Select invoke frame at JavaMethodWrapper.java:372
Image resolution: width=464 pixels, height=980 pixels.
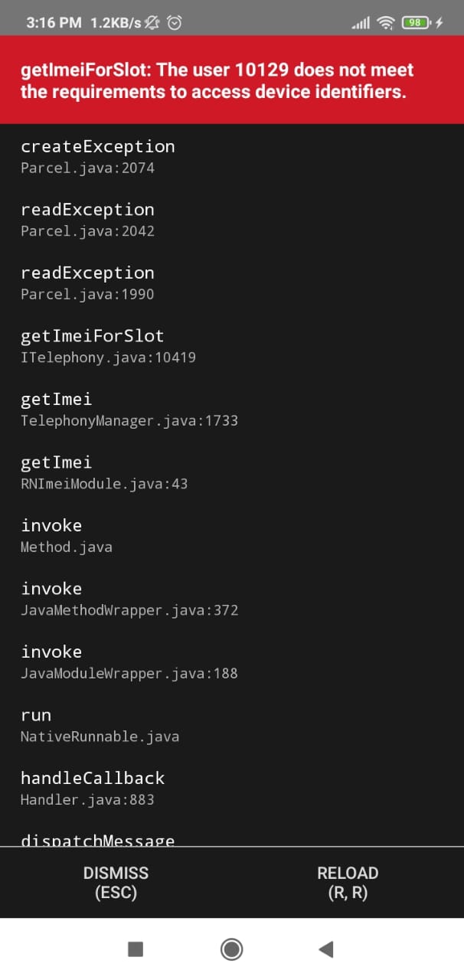pyautogui.click(x=232, y=599)
